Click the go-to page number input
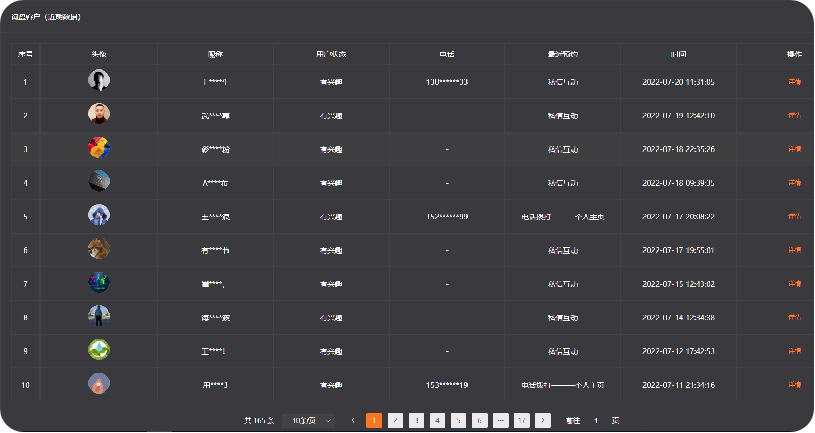 click(596, 421)
